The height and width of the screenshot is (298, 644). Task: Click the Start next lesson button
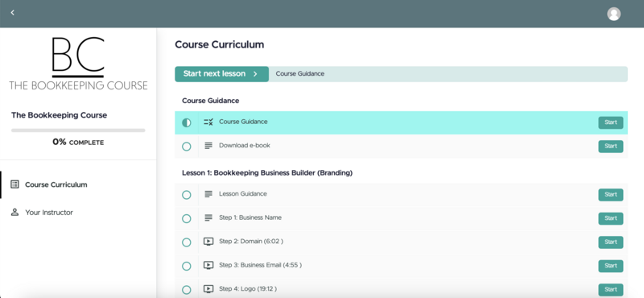(x=222, y=74)
